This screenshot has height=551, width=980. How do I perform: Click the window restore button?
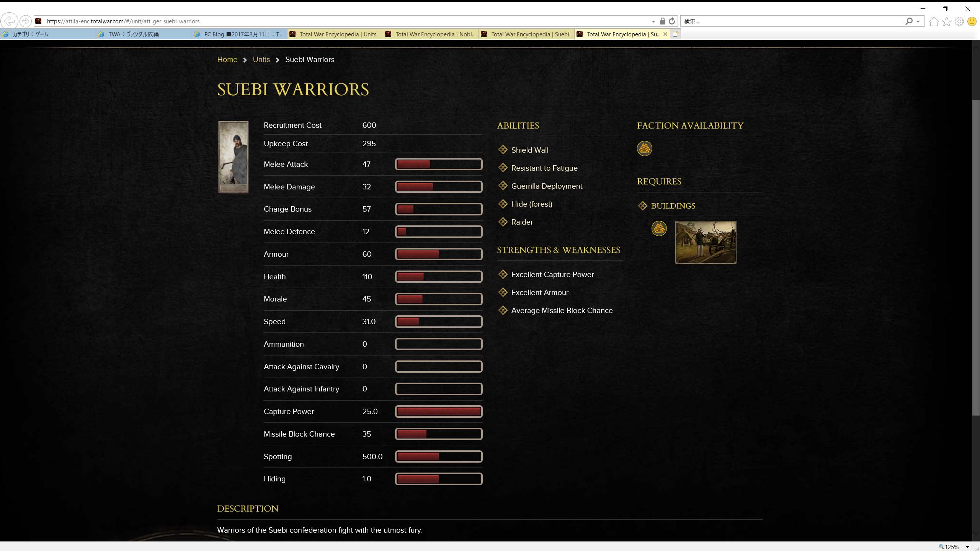coord(945,8)
